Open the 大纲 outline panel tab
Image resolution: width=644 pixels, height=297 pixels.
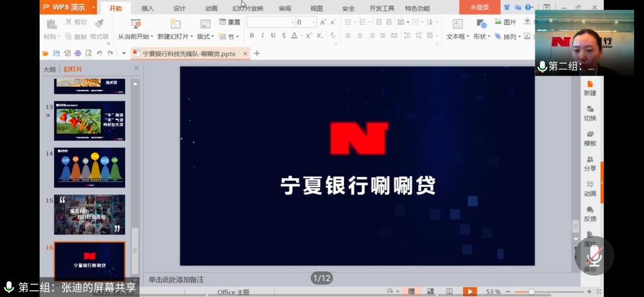tap(49, 69)
